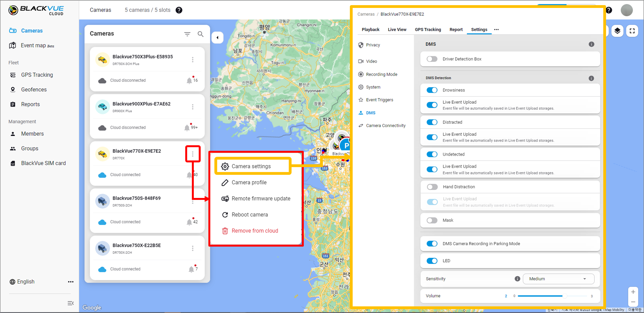Open Reports in sidebar
Image resolution: width=644 pixels, height=313 pixels.
pyautogui.click(x=25, y=104)
